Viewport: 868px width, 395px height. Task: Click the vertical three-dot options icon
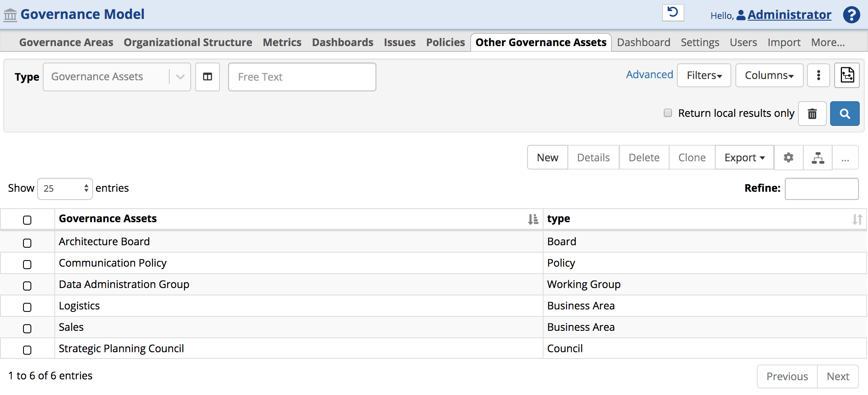[818, 76]
